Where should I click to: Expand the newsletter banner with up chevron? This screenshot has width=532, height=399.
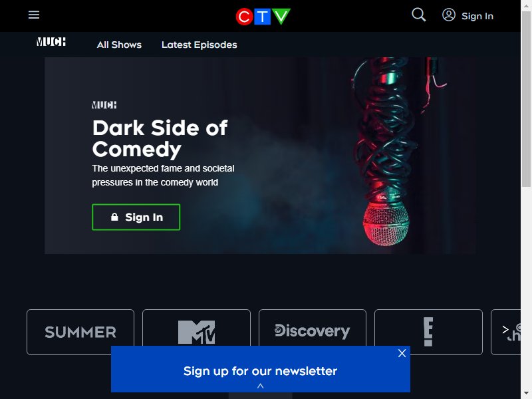pos(260,386)
